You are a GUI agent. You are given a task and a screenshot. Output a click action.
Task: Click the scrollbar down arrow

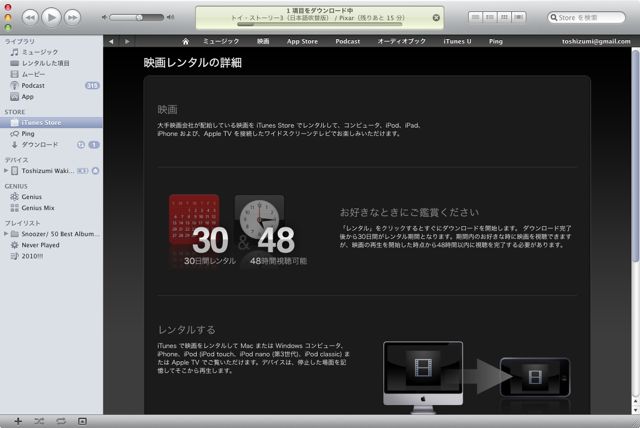(x=636, y=410)
